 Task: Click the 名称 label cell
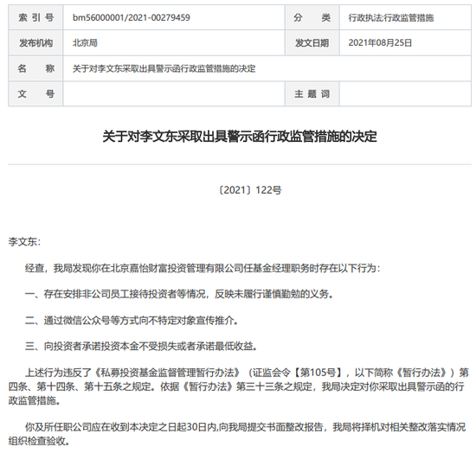click(35, 68)
